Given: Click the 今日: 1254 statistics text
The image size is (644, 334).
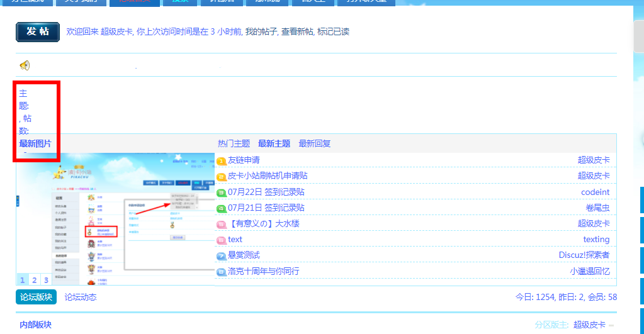Looking at the screenshot, I should click(534, 297).
